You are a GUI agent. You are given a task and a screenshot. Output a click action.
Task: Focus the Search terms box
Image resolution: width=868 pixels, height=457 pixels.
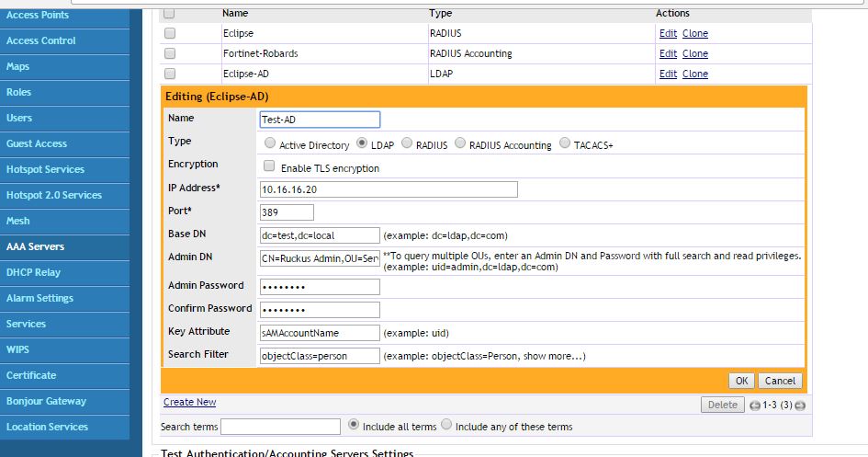pos(281,427)
